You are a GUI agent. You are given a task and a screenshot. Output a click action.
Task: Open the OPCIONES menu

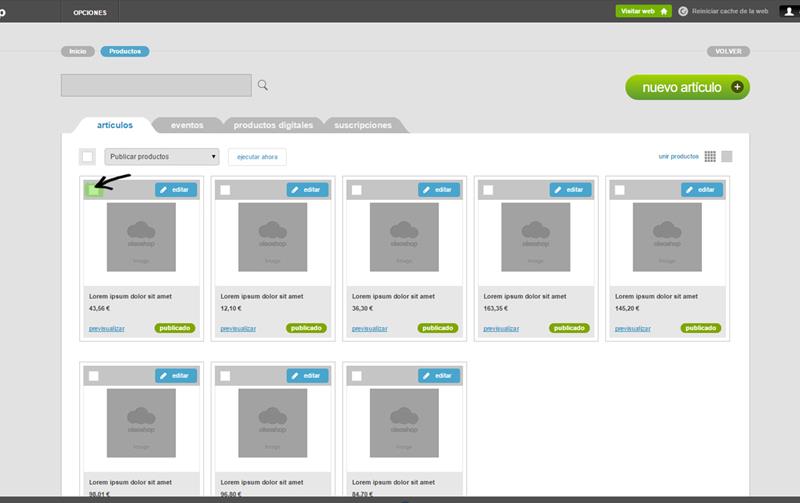(x=90, y=11)
